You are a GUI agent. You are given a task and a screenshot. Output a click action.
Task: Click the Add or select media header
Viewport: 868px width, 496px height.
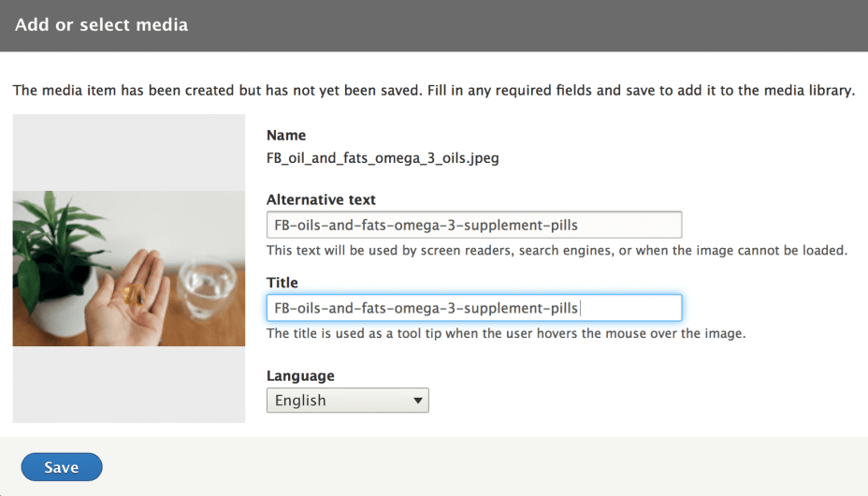tap(101, 25)
